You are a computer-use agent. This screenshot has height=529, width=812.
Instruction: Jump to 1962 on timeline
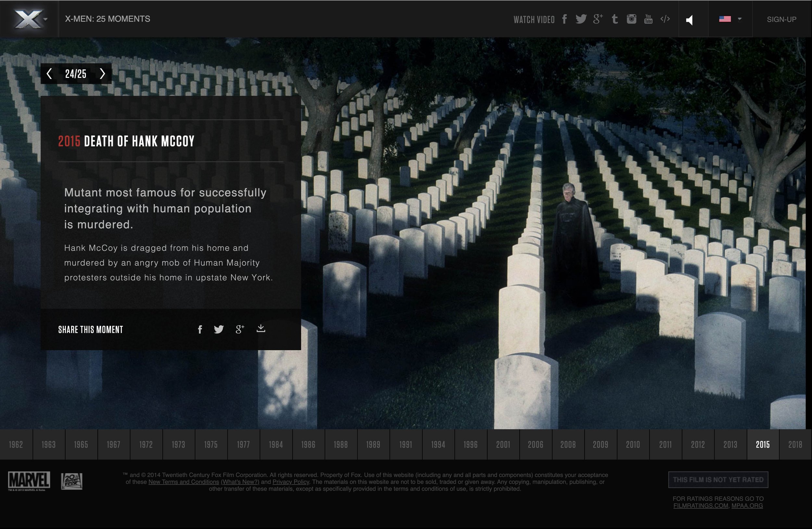16,445
